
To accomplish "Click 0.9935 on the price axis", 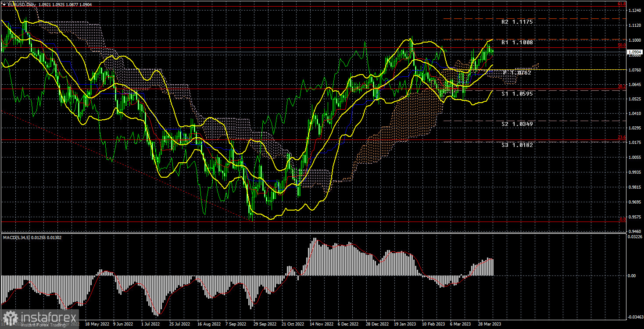I will pos(634,172).
